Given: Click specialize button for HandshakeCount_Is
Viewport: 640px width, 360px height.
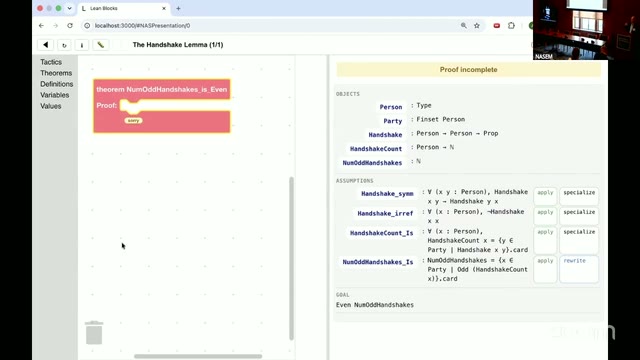Looking at the screenshot, I should (x=579, y=240).
